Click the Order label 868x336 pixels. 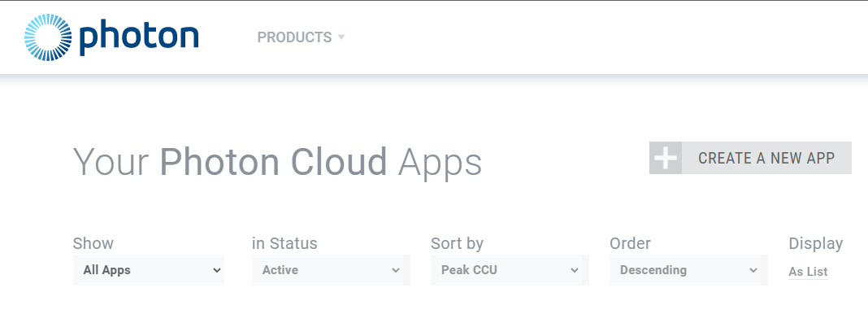tap(630, 243)
